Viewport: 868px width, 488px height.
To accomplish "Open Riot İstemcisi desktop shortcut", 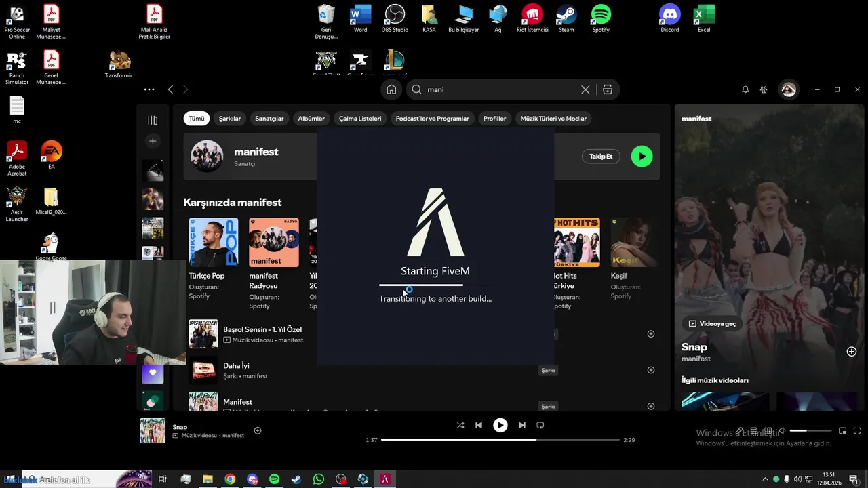I will pyautogui.click(x=532, y=18).
